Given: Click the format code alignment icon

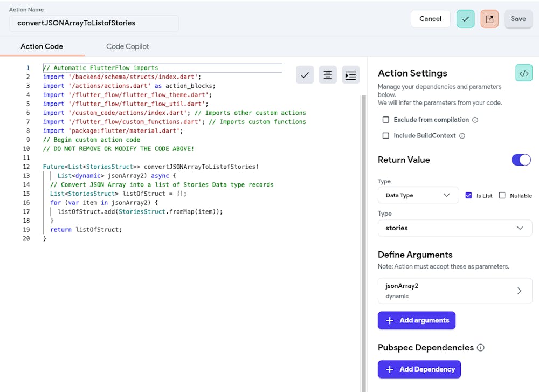Looking at the screenshot, I should tap(328, 75).
